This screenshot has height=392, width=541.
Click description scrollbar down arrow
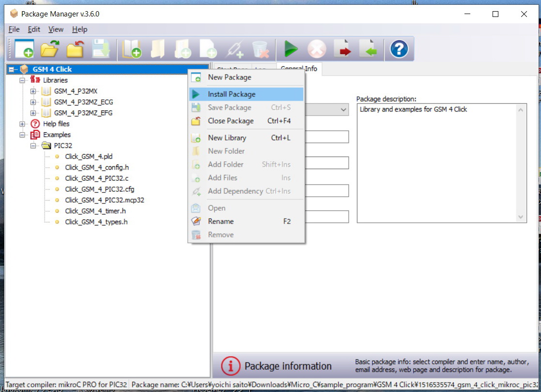pyautogui.click(x=521, y=217)
